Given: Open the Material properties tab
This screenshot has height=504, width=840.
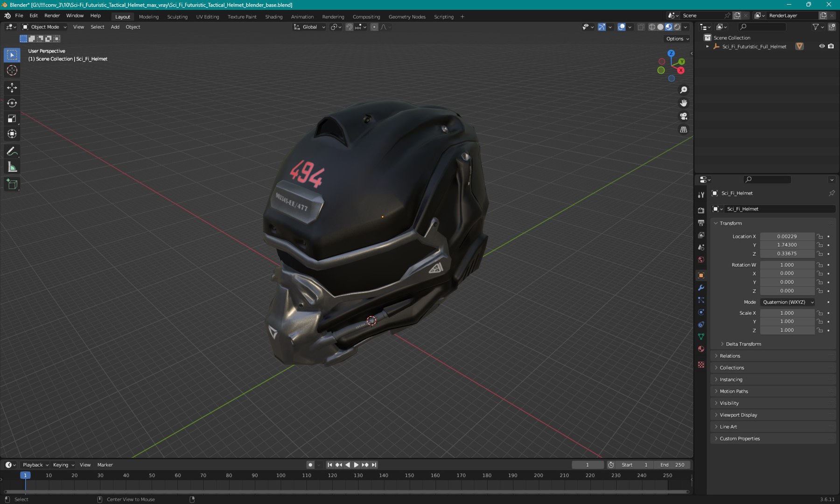Looking at the screenshot, I should [701, 349].
